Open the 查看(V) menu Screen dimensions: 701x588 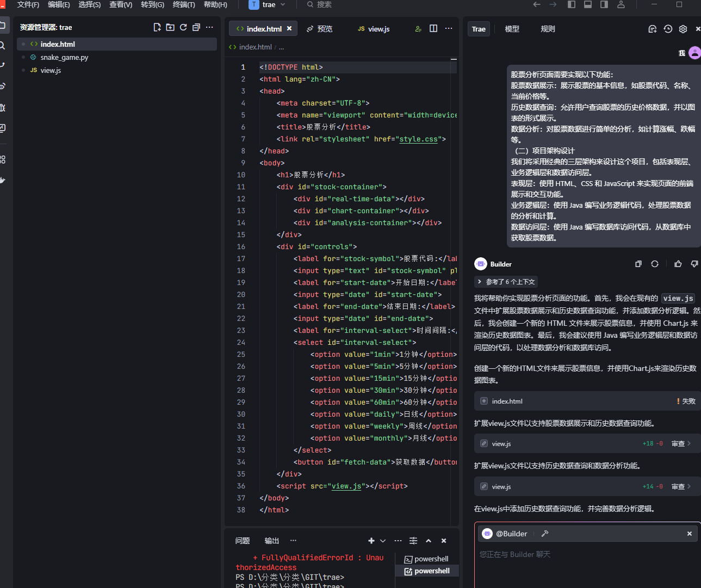coord(121,4)
